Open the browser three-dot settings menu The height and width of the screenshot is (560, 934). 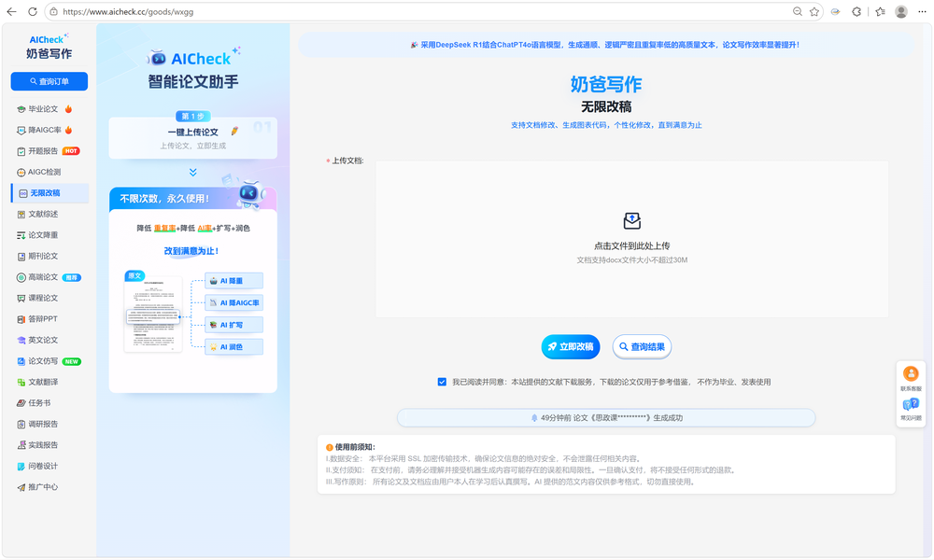[x=922, y=11]
